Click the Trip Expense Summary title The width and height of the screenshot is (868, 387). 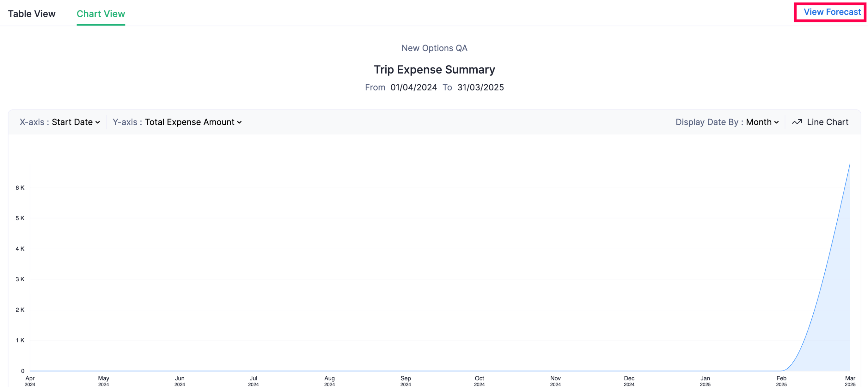[x=434, y=70]
